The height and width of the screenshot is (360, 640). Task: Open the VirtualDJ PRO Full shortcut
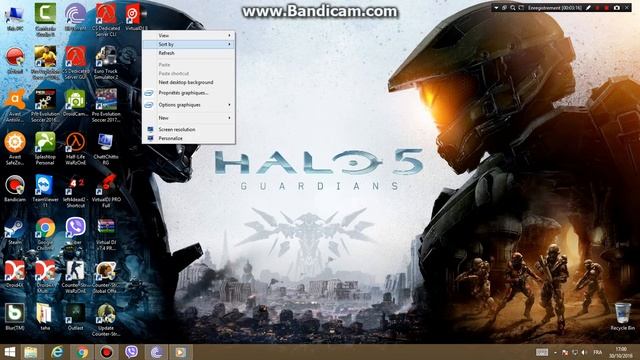tap(106, 191)
